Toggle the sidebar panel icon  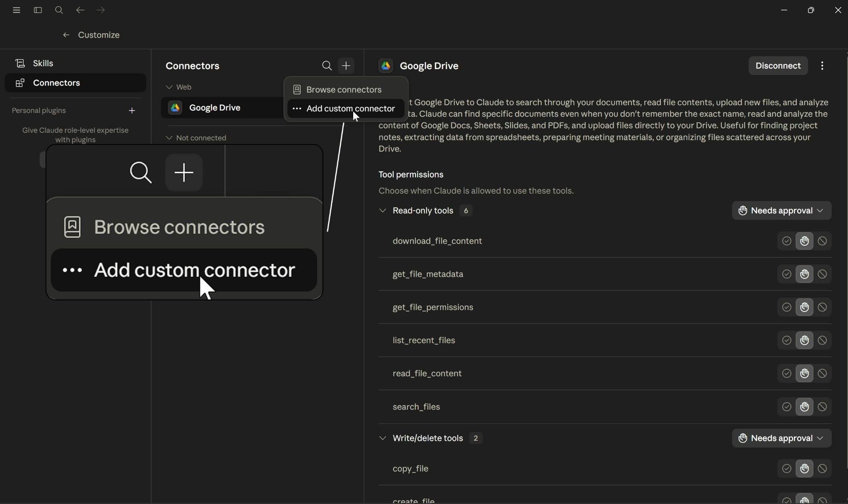click(x=38, y=10)
